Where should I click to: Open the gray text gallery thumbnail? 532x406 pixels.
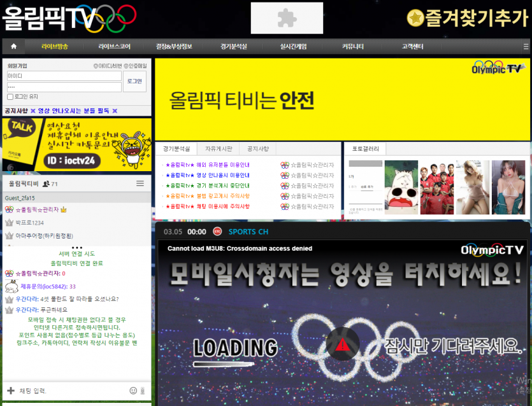[x=366, y=188]
